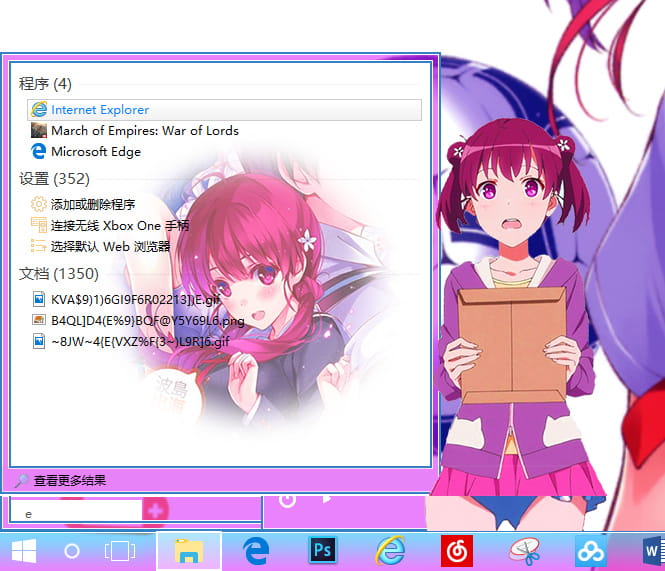
Task: Launch Photoshop from the taskbar
Action: click(x=323, y=551)
